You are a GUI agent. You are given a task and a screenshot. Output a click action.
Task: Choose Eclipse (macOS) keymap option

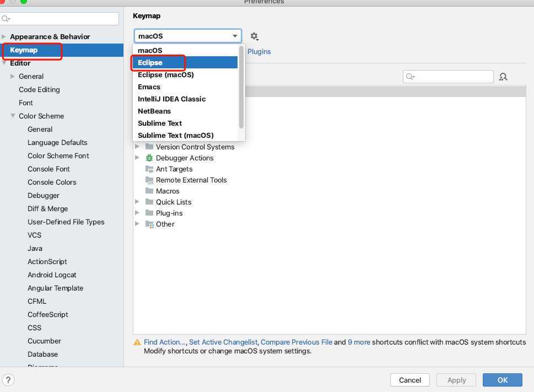pos(185,74)
